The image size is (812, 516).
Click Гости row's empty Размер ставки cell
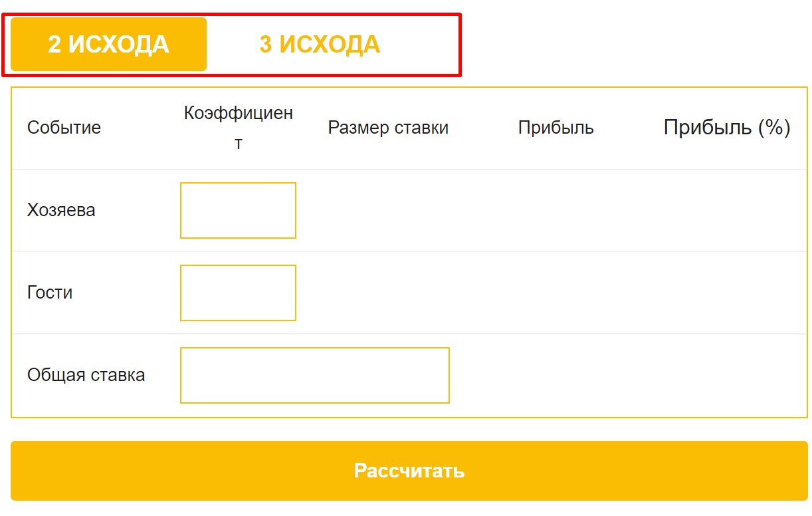click(x=388, y=293)
